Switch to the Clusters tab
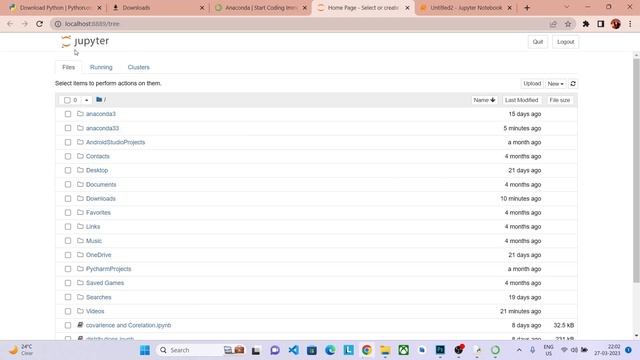This screenshot has height=360, width=640. (138, 67)
